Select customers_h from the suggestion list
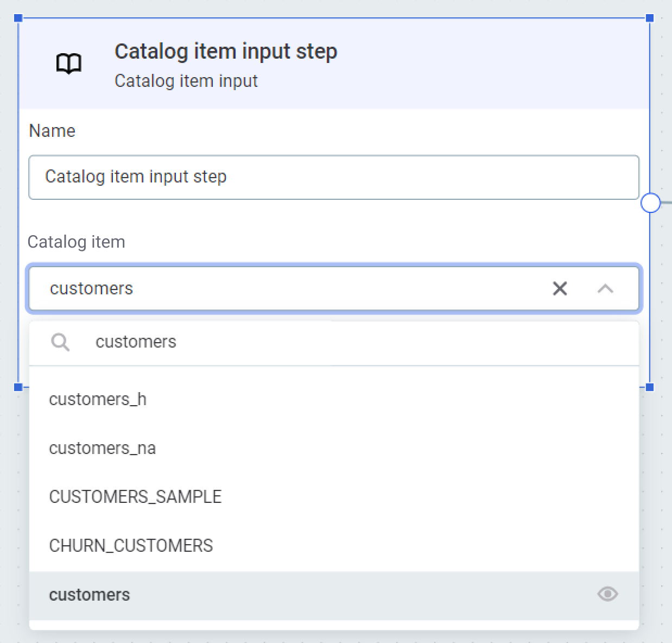 tap(97, 399)
